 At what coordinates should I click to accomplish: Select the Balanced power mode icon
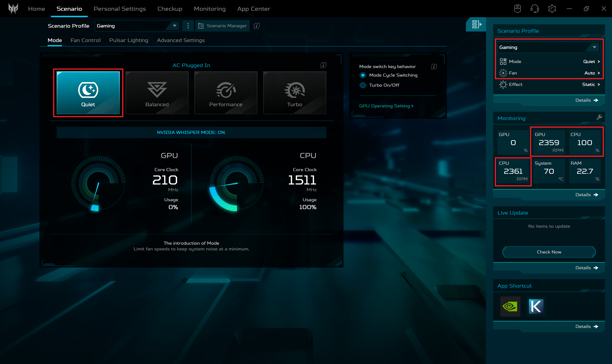157,90
